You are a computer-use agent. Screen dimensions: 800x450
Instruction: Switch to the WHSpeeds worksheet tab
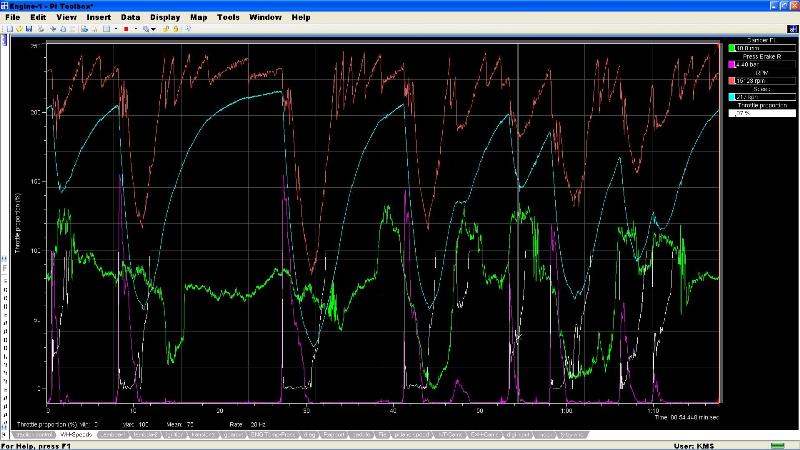(76, 435)
